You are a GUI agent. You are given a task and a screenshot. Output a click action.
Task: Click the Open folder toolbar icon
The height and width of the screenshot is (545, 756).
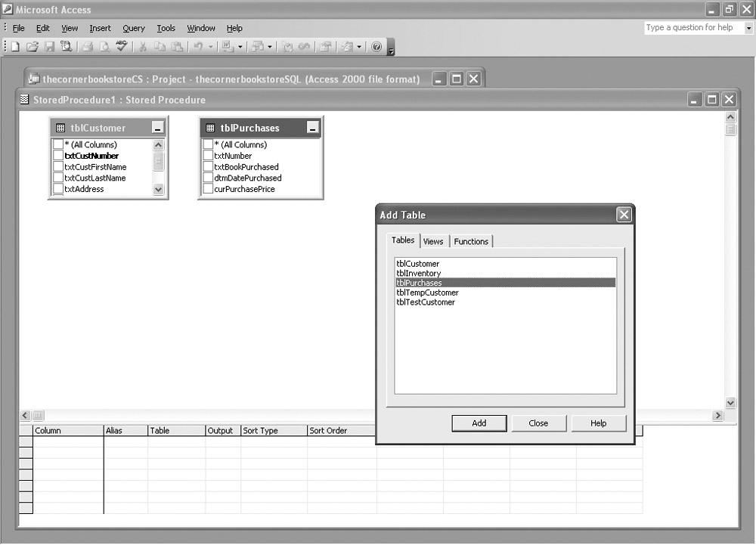click(33, 47)
